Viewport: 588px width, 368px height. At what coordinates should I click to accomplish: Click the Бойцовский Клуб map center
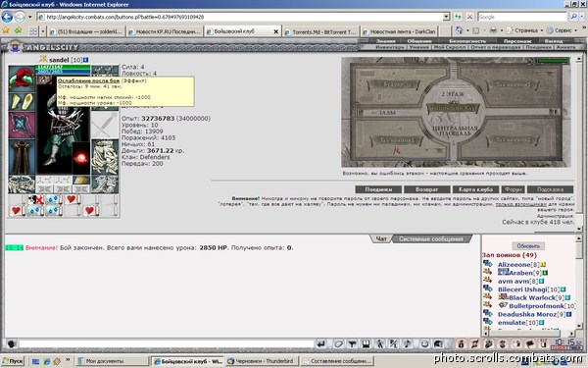(x=454, y=108)
